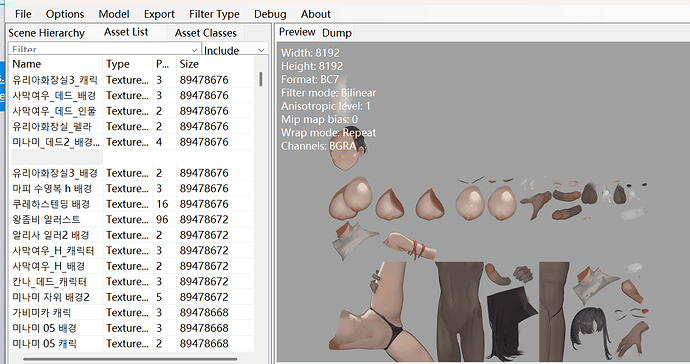Select the asset row 왕좀비 일러스트
Image resolution: width=690 pixels, height=364 pixels.
click(x=132, y=220)
